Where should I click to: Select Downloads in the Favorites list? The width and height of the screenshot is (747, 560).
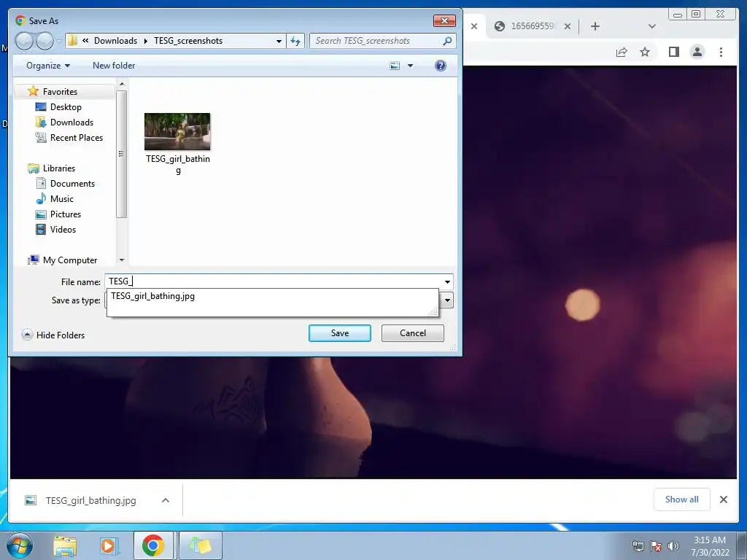pos(71,122)
